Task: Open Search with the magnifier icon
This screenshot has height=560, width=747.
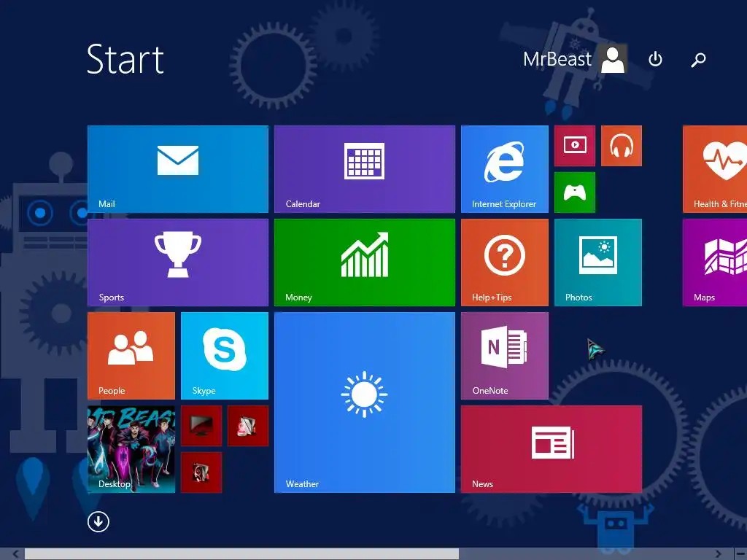Action: [698, 60]
